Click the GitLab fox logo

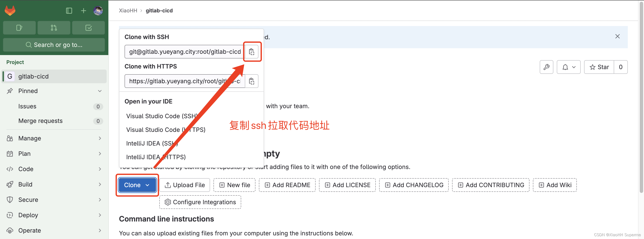[x=10, y=10]
